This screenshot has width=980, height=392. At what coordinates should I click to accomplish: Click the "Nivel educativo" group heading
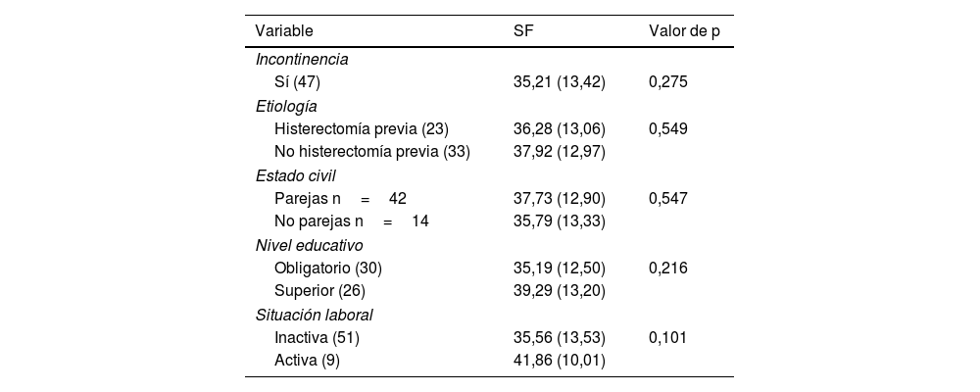point(309,245)
